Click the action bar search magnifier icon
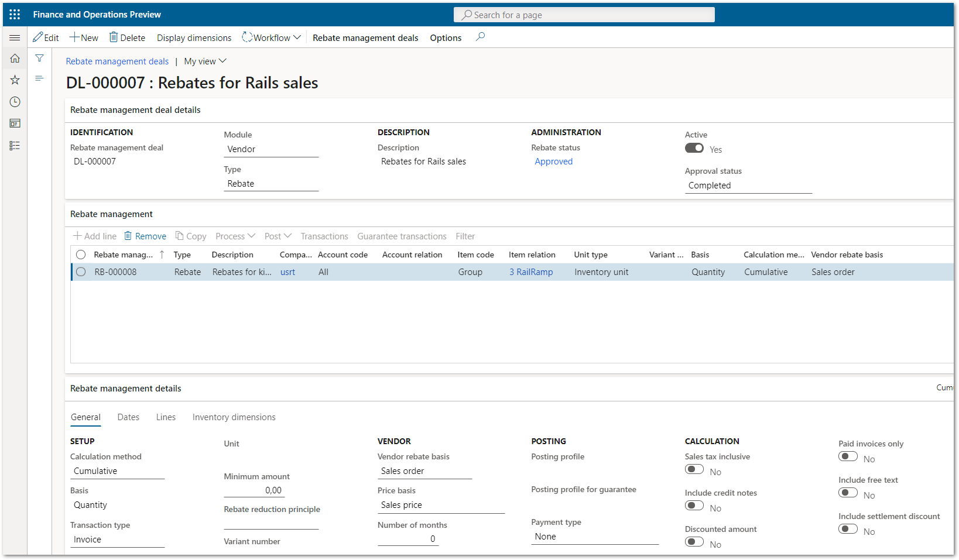 point(480,37)
